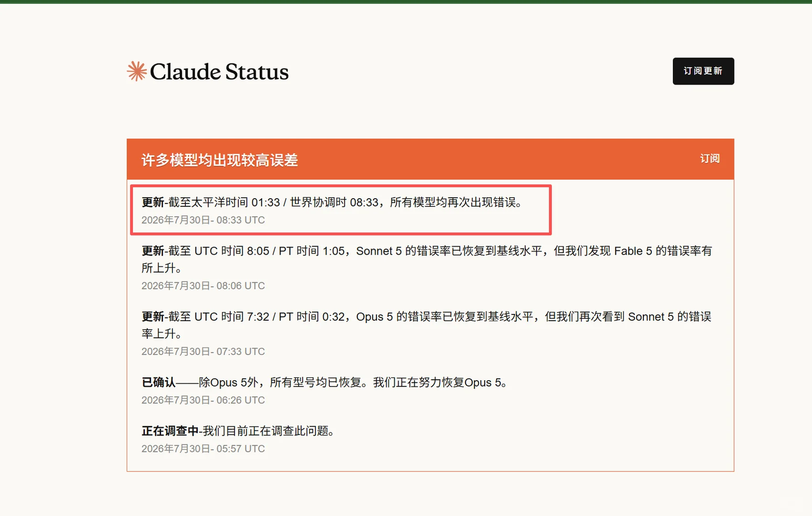Select the 已确认 update about 除Opus 5外
812x516 pixels.
coord(325,382)
